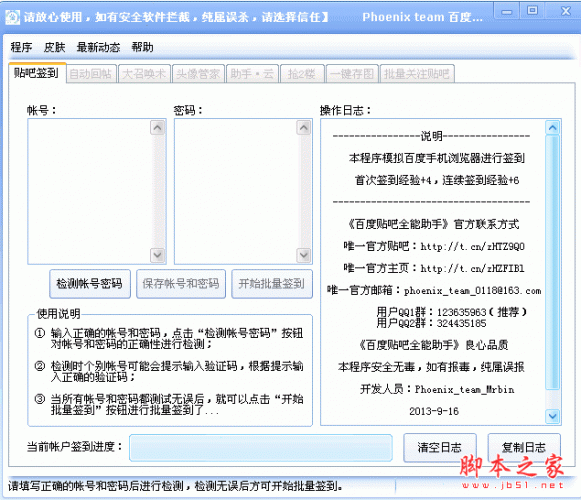Click the 开始批量签到 button

[272, 284]
